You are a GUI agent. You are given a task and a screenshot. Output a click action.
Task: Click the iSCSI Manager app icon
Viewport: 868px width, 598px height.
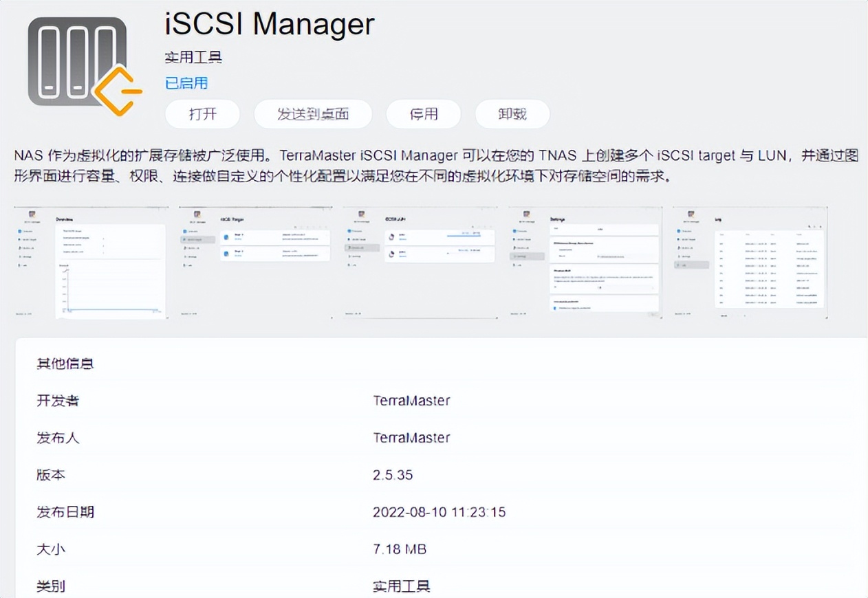[x=81, y=65]
